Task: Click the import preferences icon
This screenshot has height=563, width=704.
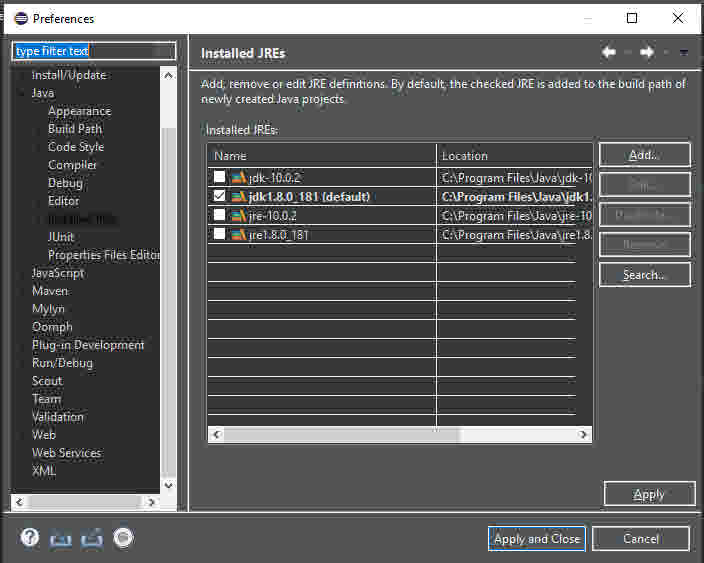Action: (x=61, y=538)
